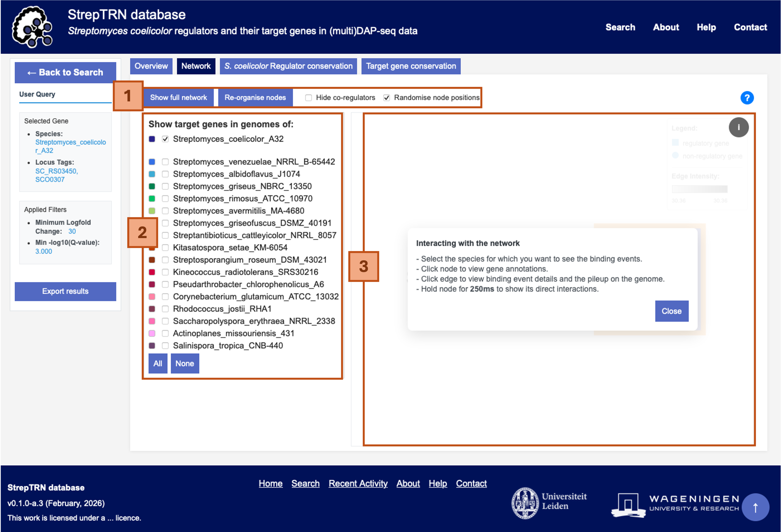Click Back to Search button
The image size is (781, 532).
[x=65, y=73]
